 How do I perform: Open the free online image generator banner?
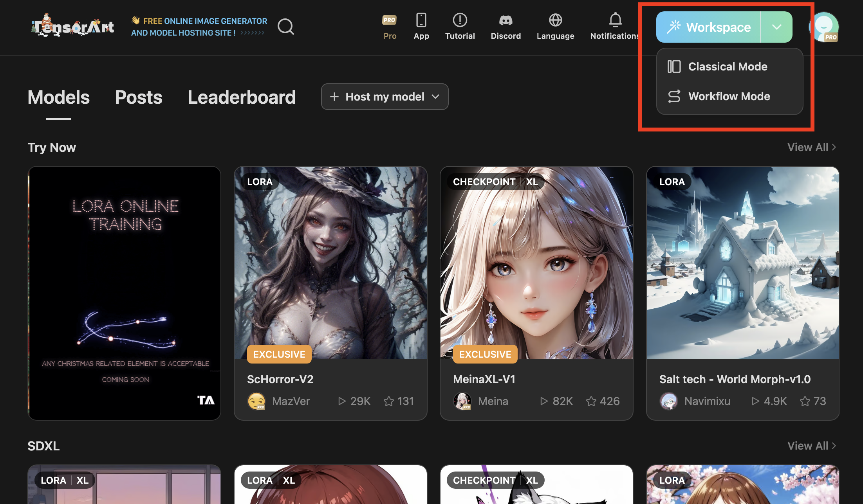click(x=199, y=27)
